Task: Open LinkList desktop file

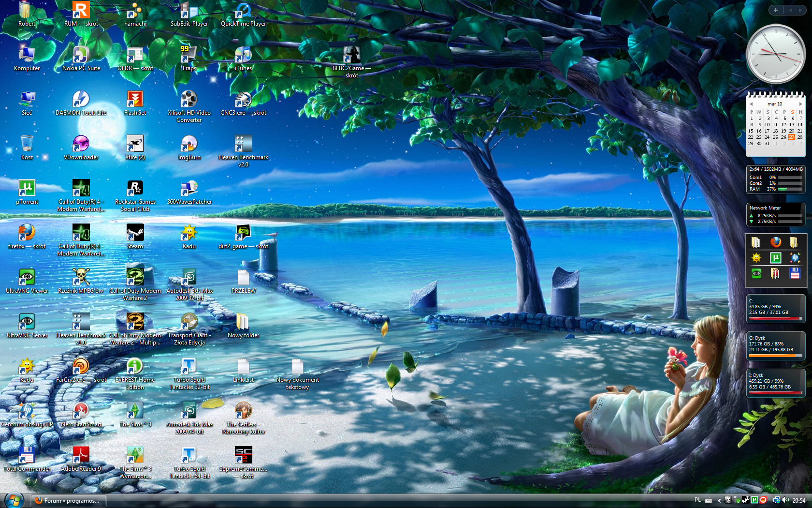Action: [x=243, y=366]
